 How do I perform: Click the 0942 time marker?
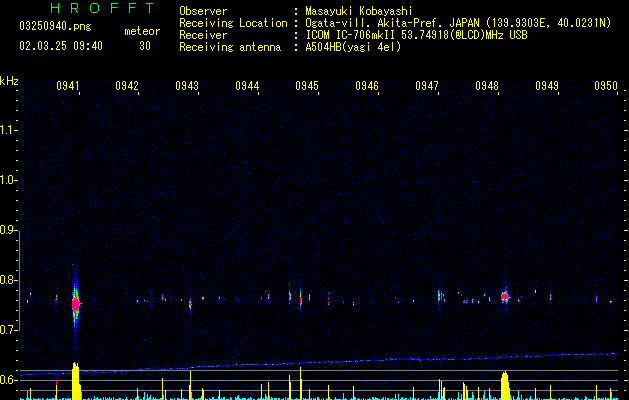pyautogui.click(x=127, y=86)
